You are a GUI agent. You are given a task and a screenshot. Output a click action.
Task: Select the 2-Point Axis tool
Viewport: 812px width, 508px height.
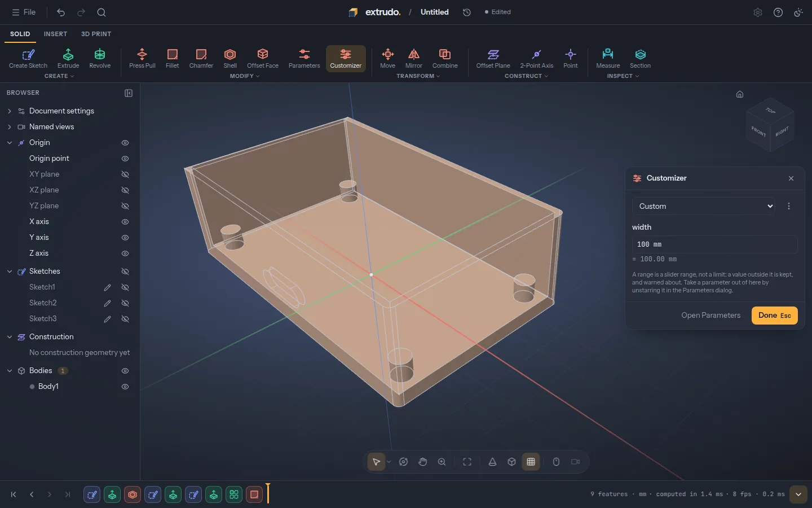click(x=537, y=59)
